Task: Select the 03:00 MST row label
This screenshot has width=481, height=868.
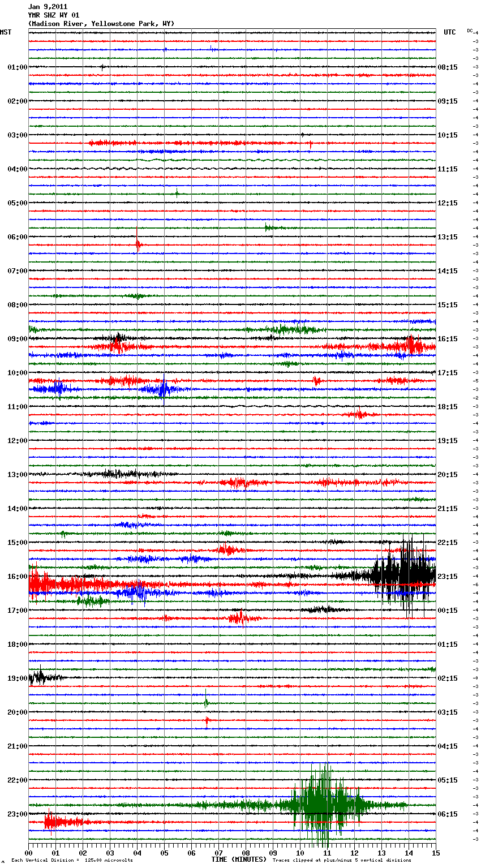Action: pos(18,135)
